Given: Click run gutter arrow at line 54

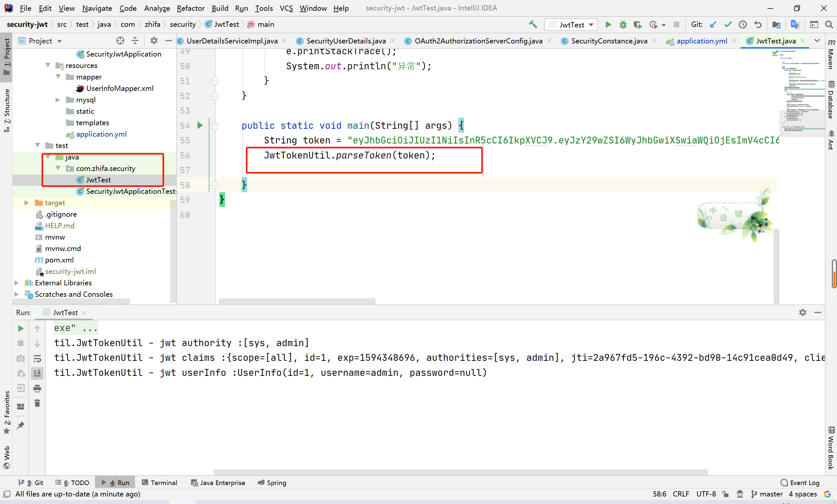Looking at the screenshot, I should 200,125.
